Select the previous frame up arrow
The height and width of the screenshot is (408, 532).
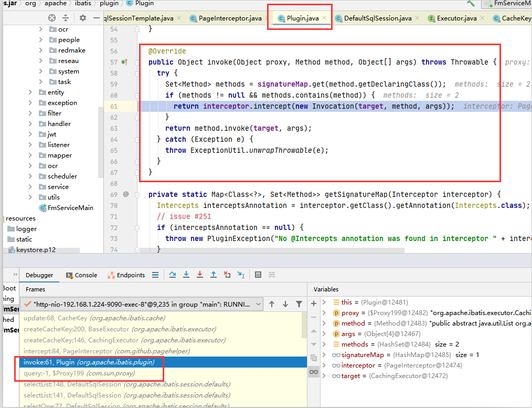[272, 304]
